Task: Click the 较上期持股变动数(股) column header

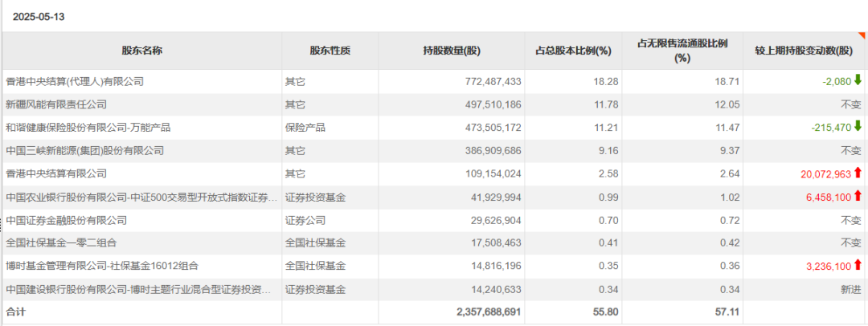Action: 805,51
